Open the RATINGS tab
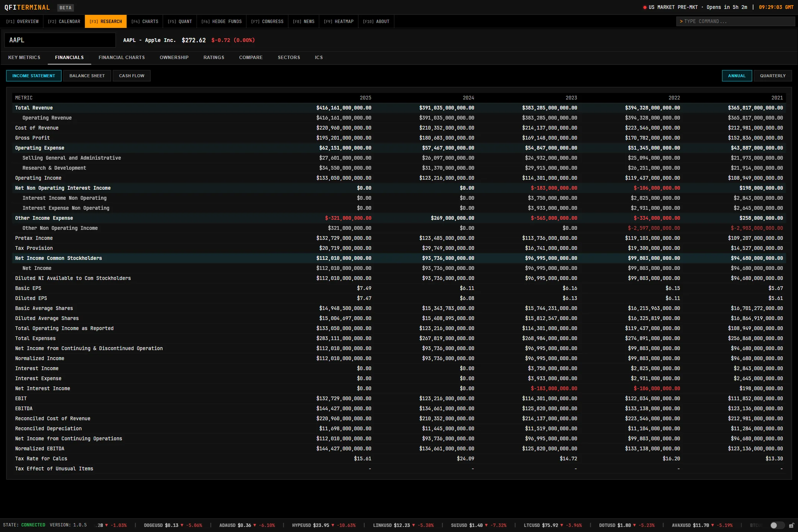Viewport: 798px width, 532px height. [x=213, y=58]
